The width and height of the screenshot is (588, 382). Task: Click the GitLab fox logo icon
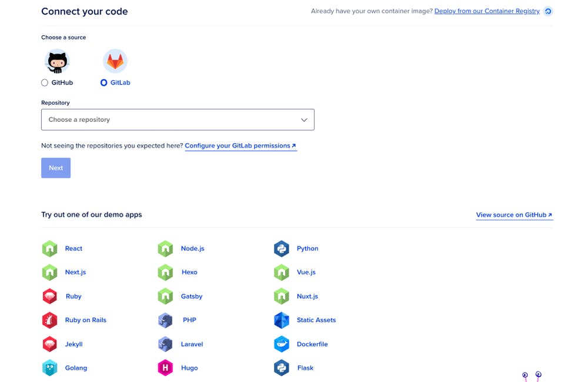coord(115,61)
